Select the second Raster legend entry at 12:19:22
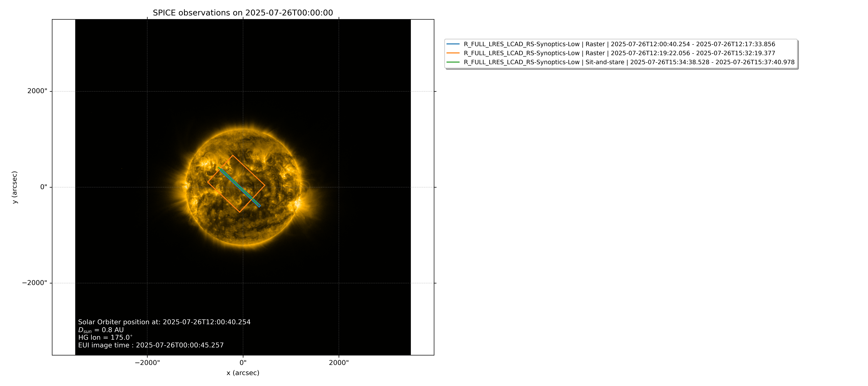Viewport: 868px width, 386px height. pos(619,53)
